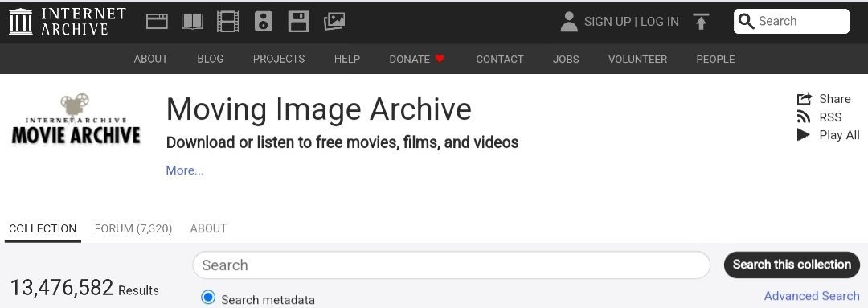Click the Search metadata label

click(268, 300)
